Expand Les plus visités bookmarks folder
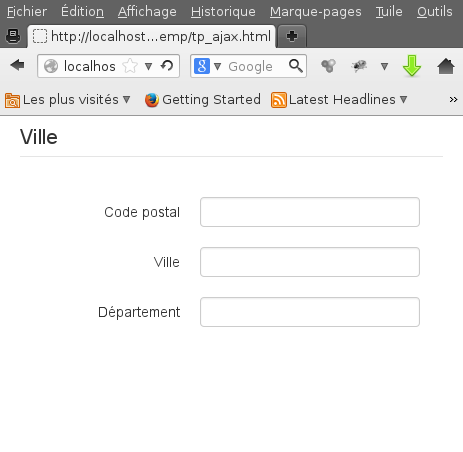 coord(68,100)
